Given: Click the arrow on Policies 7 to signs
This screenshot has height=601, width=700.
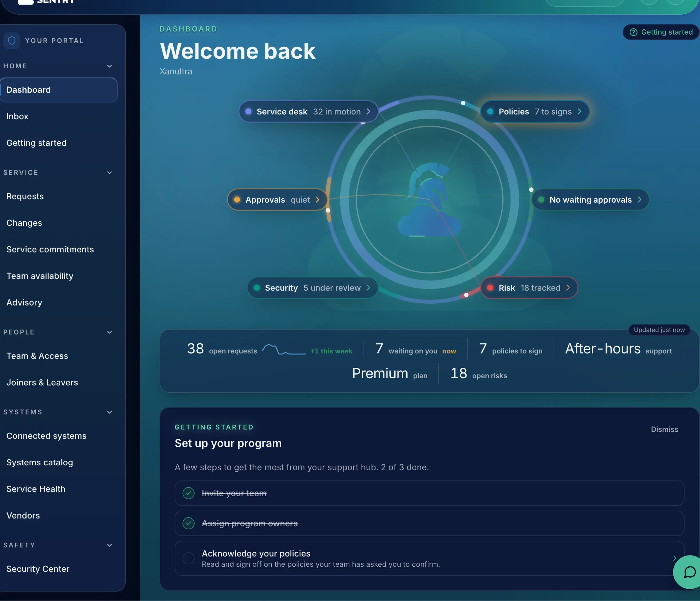Looking at the screenshot, I should (580, 112).
